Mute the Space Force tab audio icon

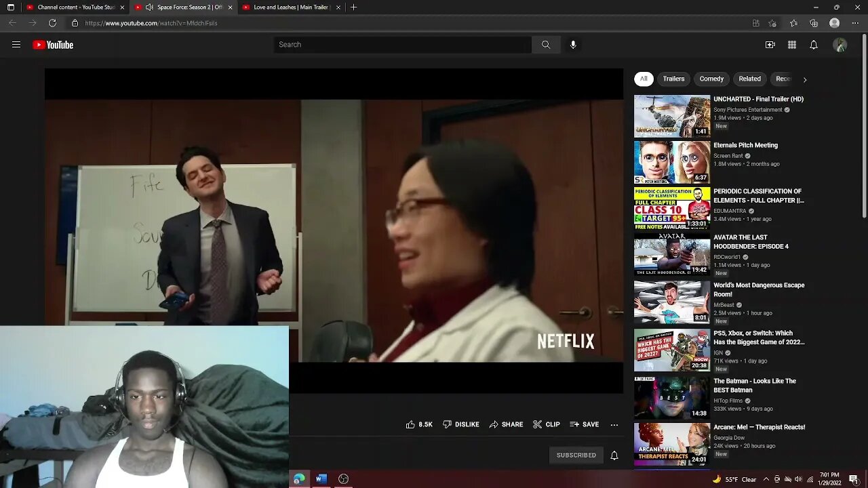coord(149,7)
